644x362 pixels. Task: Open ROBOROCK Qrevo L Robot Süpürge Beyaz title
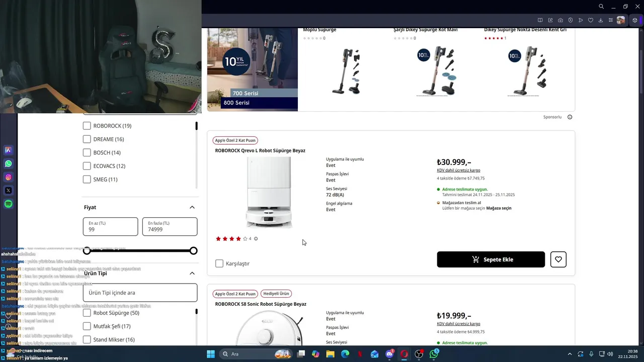pyautogui.click(x=260, y=151)
